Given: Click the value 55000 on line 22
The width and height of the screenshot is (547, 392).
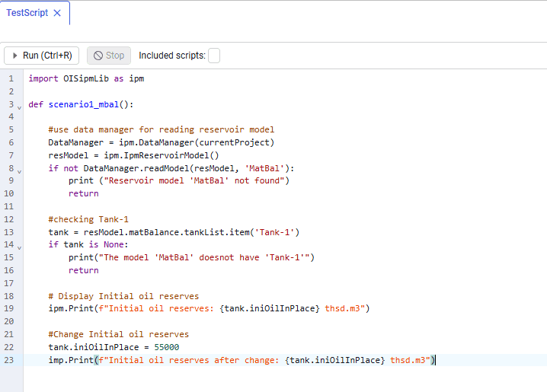Looking at the screenshot, I should coord(167,347).
